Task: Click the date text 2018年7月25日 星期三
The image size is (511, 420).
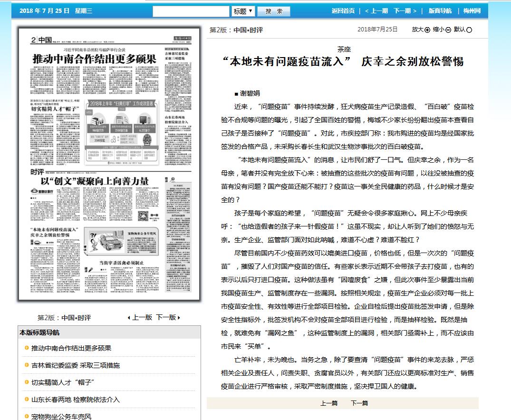Action: 56,11
